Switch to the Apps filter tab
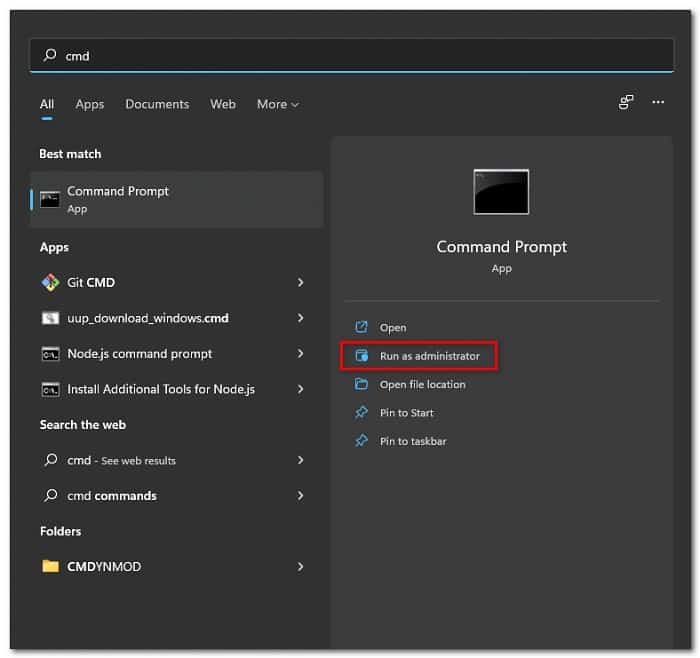Screen dimensions: 700x658 [x=90, y=104]
